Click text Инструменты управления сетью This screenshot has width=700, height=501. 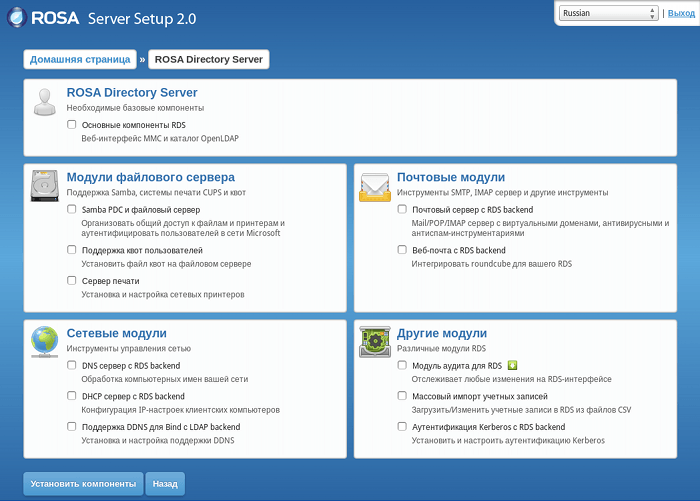[129, 348]
